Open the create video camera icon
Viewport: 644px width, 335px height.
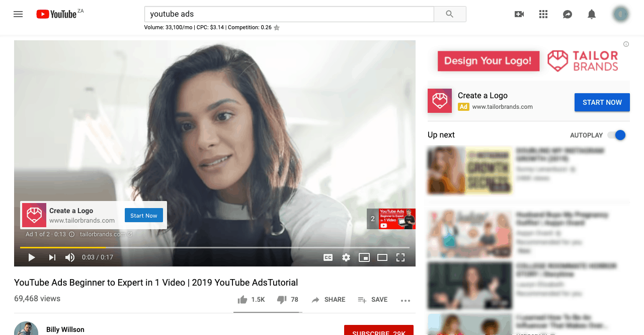click(519, 14)
